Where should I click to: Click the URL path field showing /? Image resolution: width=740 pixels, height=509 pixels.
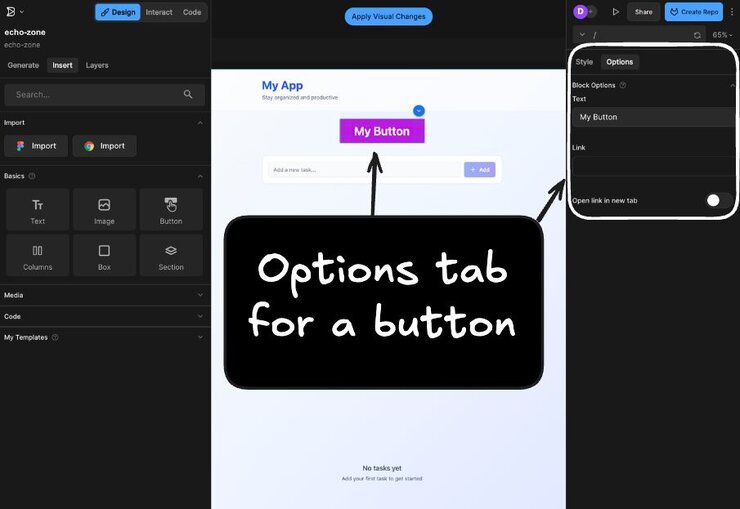click(x=639, y=35)
